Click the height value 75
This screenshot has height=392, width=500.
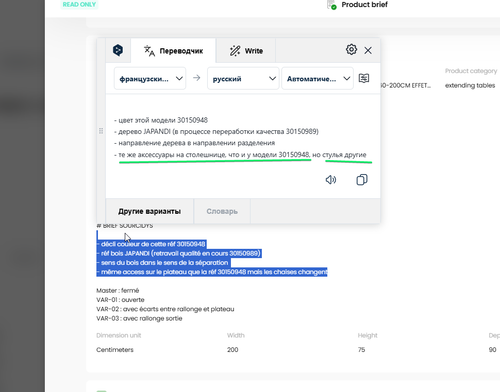click(x=361, y=350)
